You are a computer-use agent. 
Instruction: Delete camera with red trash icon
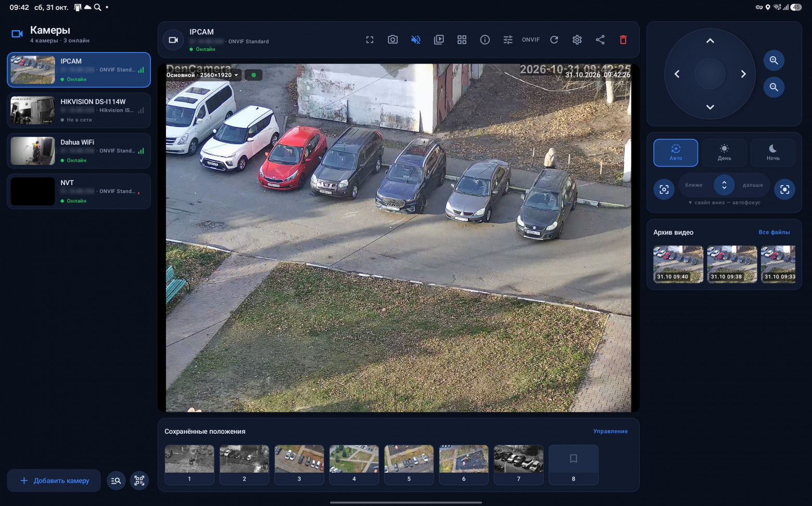tap(623, 40)
